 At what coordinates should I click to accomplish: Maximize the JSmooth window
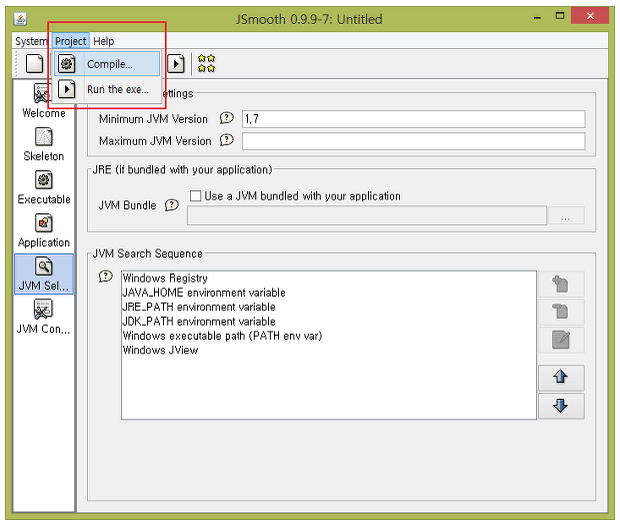560,16
